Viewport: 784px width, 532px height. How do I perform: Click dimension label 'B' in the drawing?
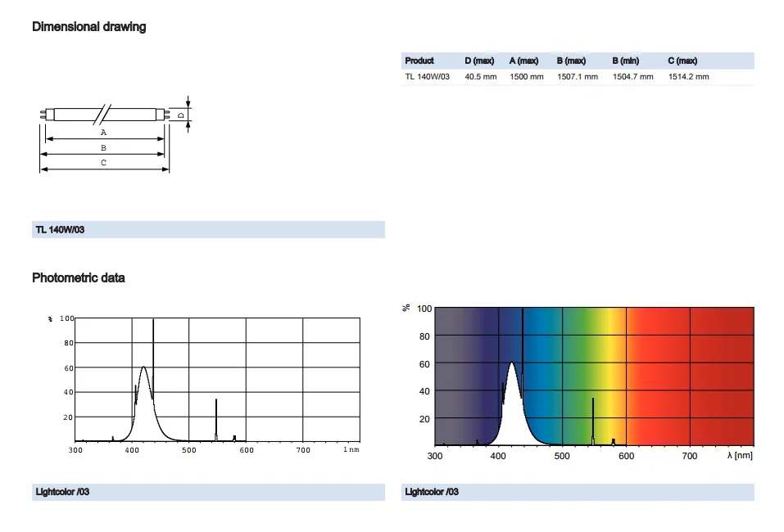pos(103,148)
